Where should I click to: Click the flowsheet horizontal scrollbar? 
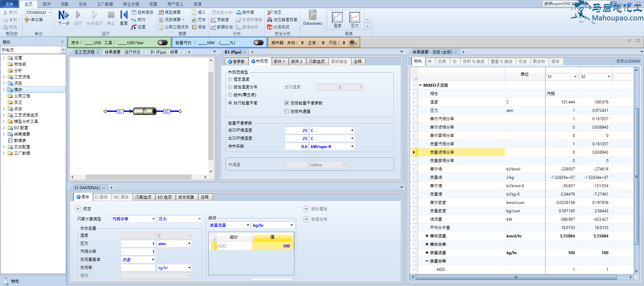click(x=138, y=177)
